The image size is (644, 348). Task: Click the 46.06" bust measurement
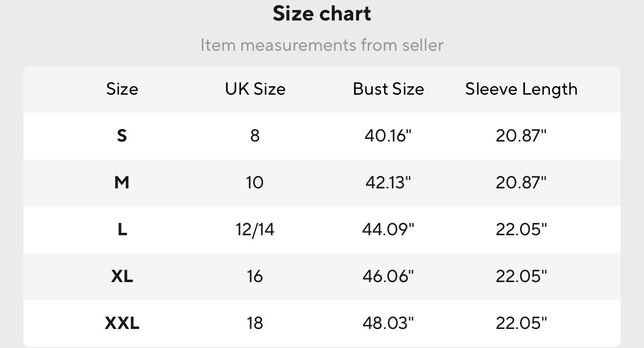click(388, 276)
